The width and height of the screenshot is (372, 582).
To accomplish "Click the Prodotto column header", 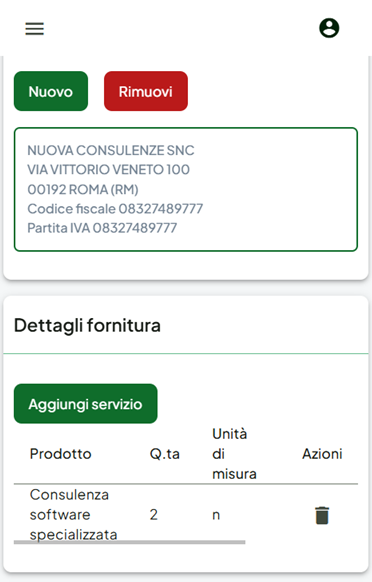I will point(61,454).
